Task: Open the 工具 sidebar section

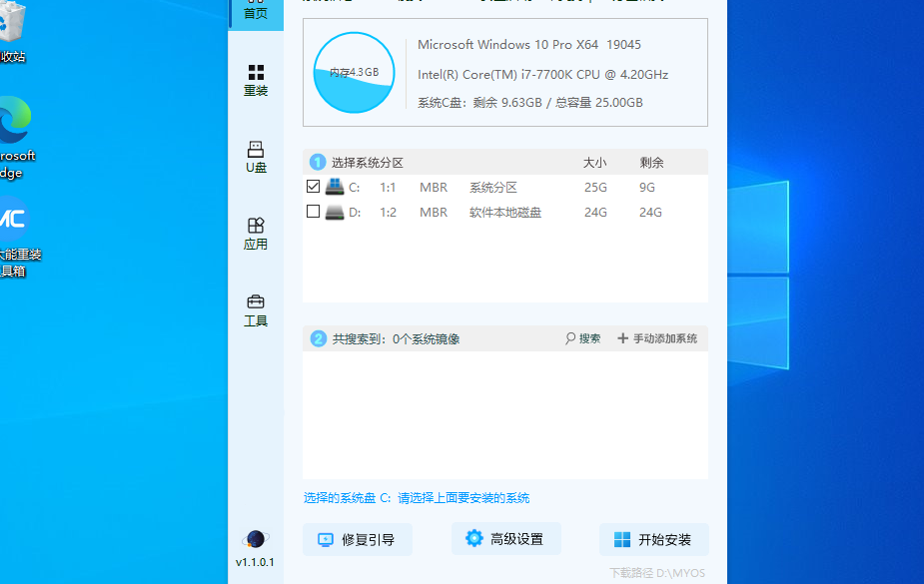Action: [x=256, y=310]
